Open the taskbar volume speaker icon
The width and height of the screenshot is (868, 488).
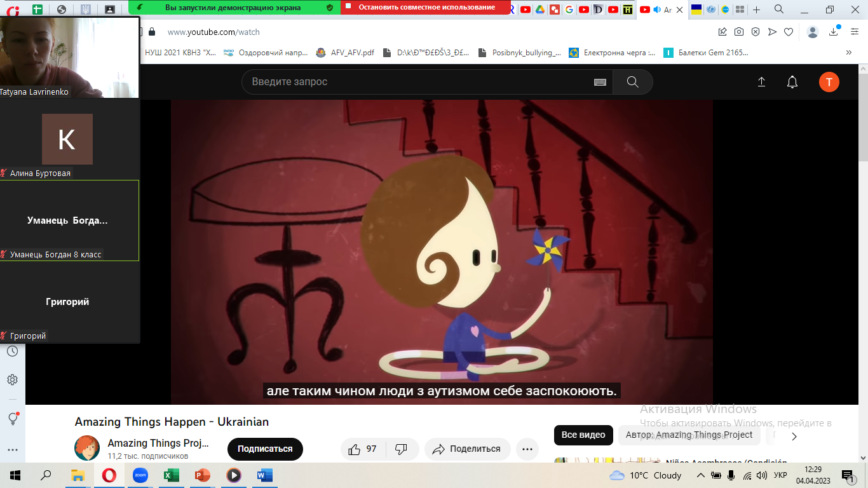pyautogui.click(x=762, y=475)
